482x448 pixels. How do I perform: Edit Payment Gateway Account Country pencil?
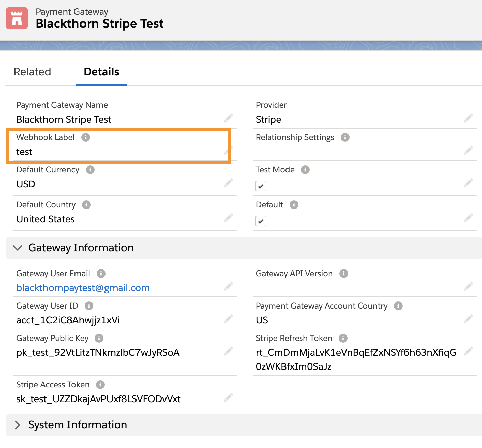(x=469, y=319)
